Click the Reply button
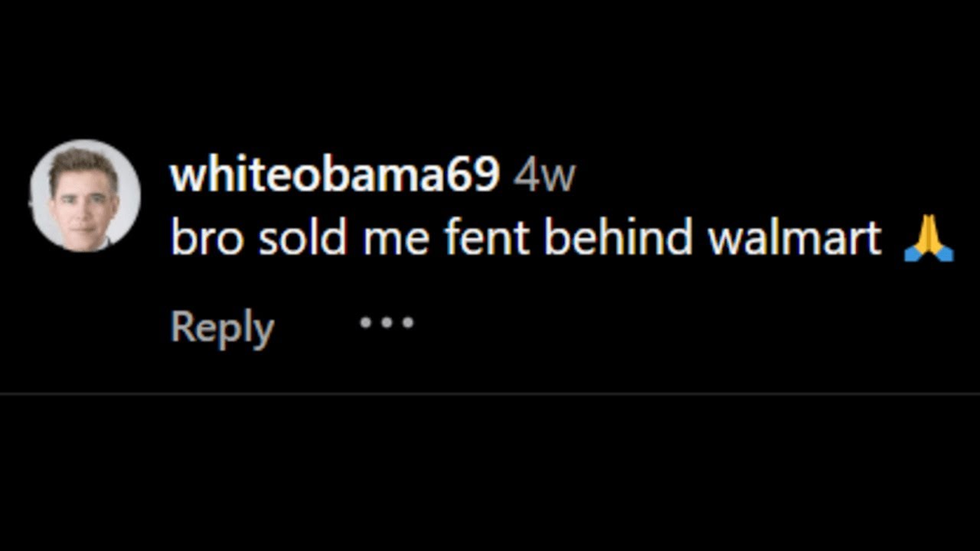Screen dimensions: 980x551 [x=222, y=328]
